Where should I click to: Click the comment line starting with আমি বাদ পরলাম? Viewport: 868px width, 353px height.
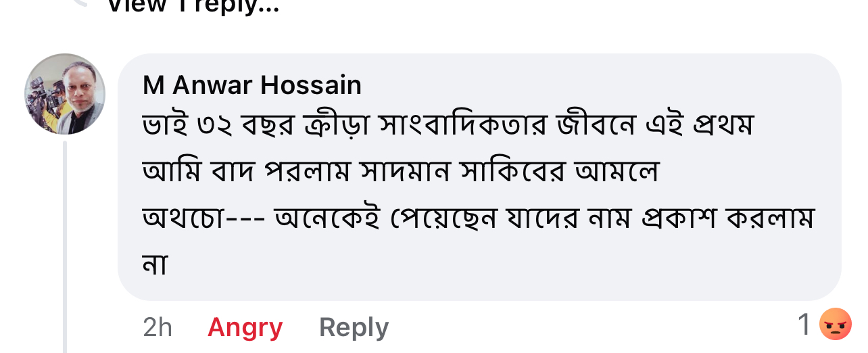[x=400, y=172]
